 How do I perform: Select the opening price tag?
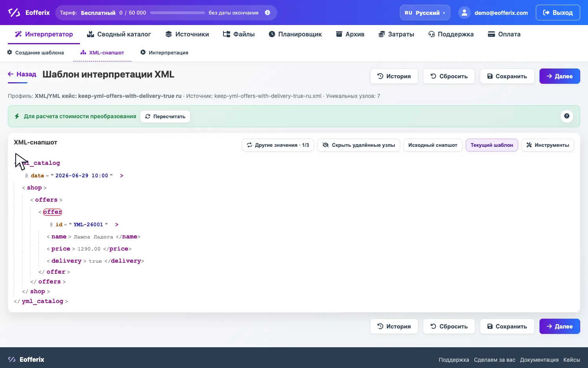61,249
